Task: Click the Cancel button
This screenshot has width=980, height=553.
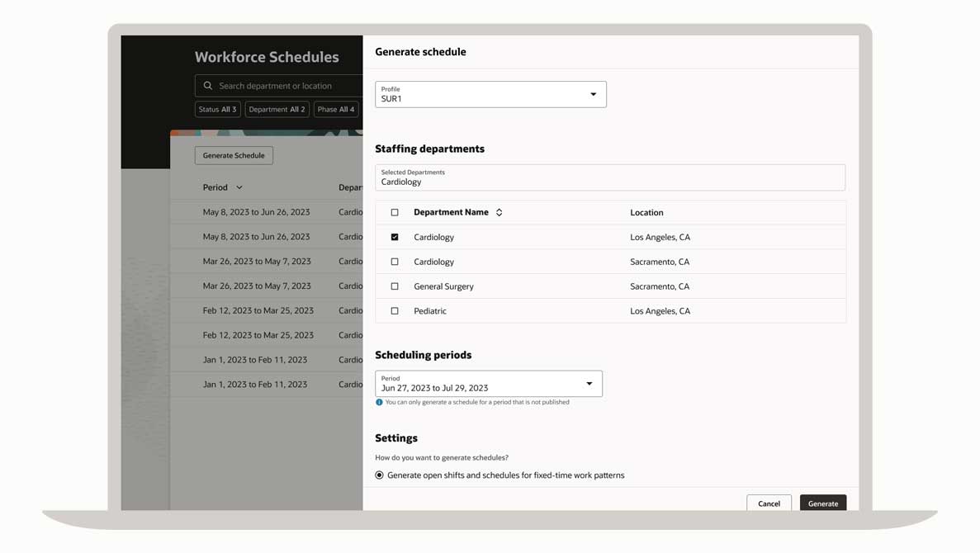Action: pyautogui.click(x=769, y=503)
